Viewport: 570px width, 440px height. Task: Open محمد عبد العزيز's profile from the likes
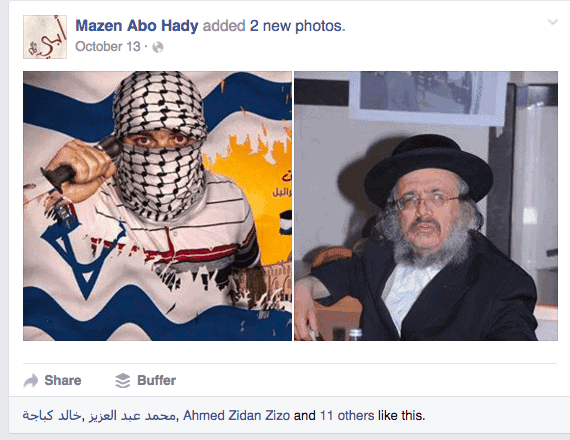(x=133, y=415)
